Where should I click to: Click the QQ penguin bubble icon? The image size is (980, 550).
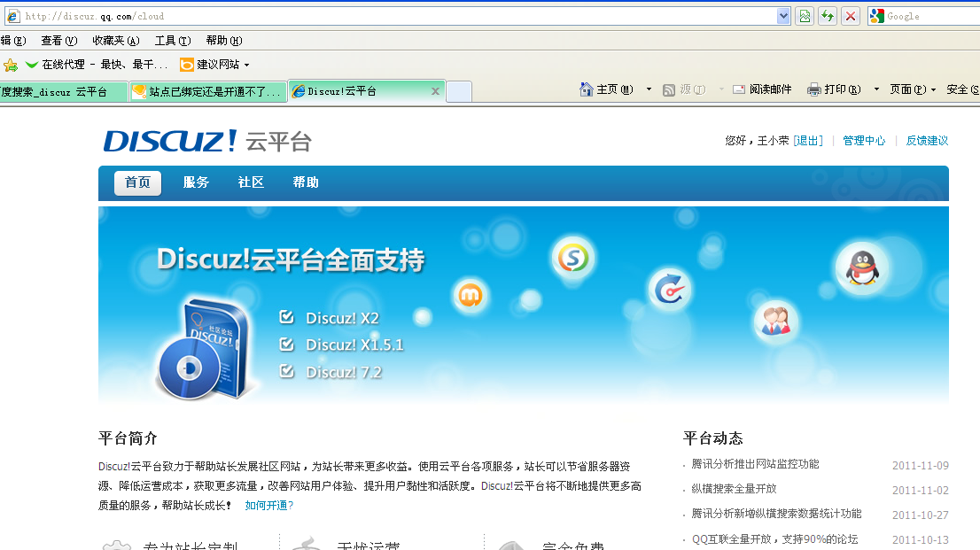point(862,268)
